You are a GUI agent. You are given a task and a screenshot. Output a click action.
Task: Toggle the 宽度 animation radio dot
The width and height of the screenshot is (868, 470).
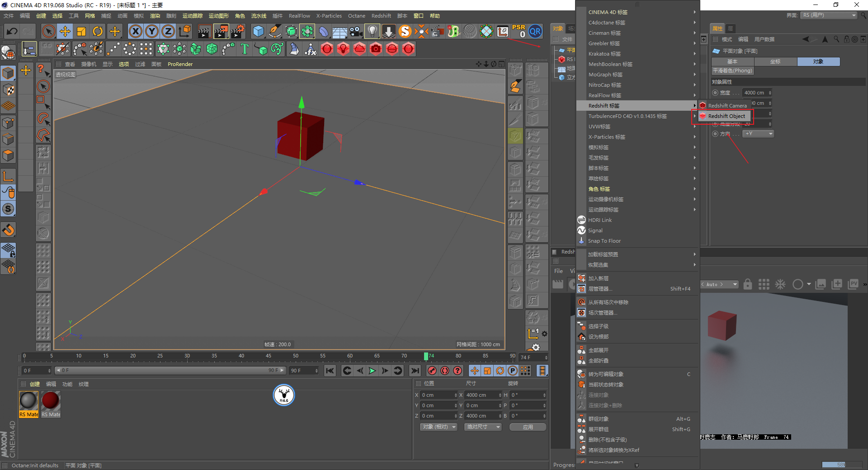[715, 93]
